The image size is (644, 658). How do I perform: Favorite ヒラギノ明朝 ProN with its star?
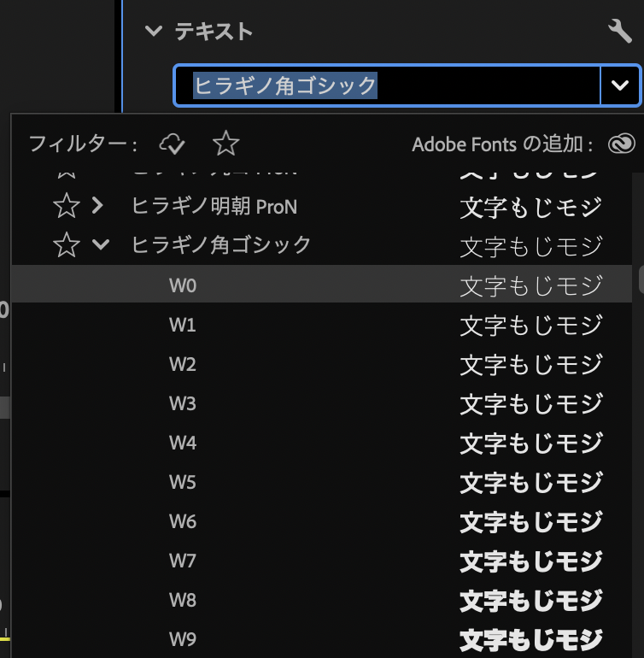coord(67,206)
